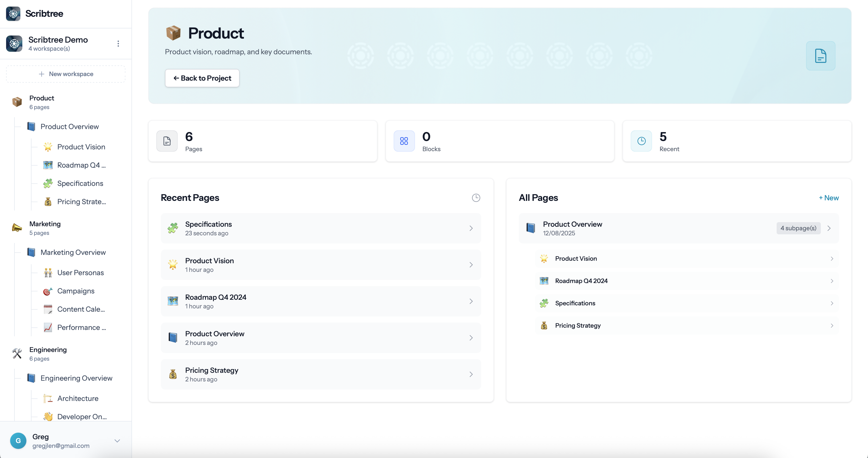Click the Scribtree Demo workspace avatar
The image size is (868, 458).
point(14,44)
